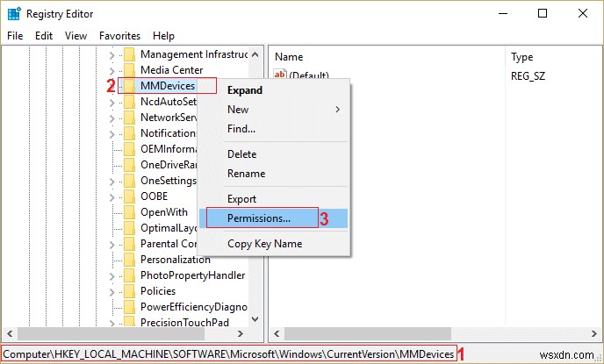604x364 pixels.
Task: Click tree pane scroll up arrow
Action: click(x=255, y=54)
